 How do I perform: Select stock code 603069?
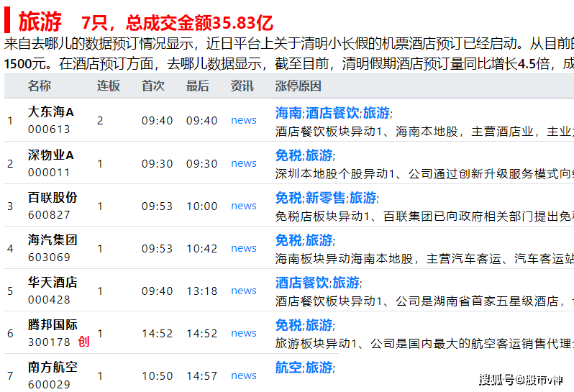pos(49,257)
